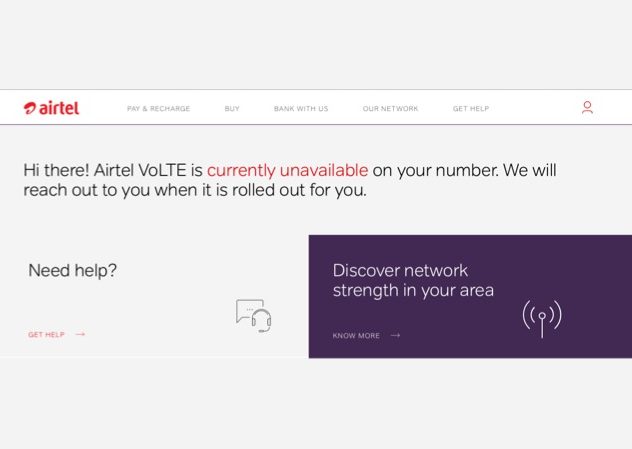This screenshot has height=449, width=632.
Task: Click the red swirl Airtel symbol
Action: point(29,108)
